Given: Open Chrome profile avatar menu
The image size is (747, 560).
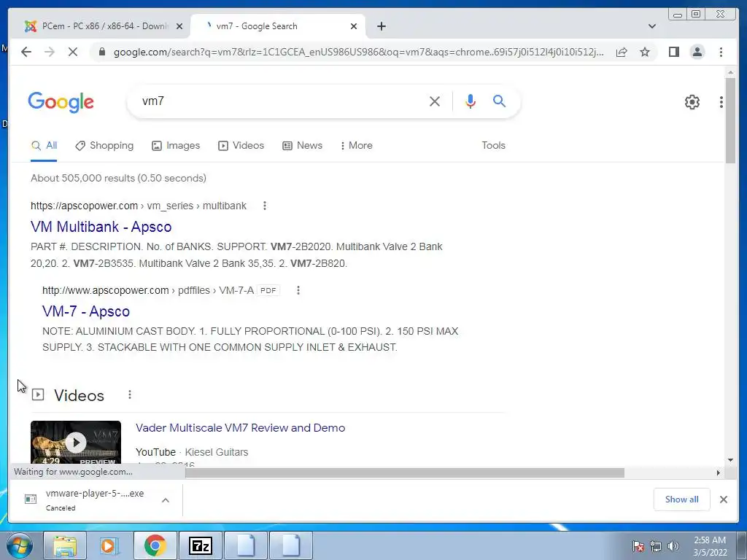Looking at the screenshot, I should [697, 52].
